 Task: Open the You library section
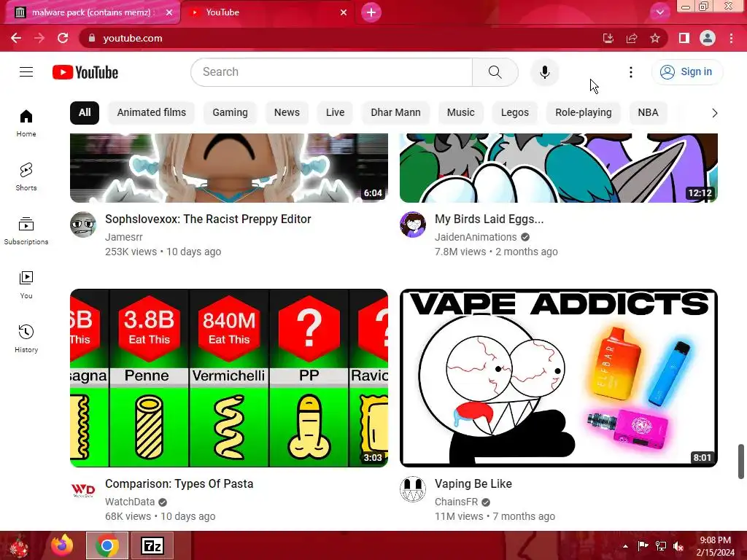26,285
